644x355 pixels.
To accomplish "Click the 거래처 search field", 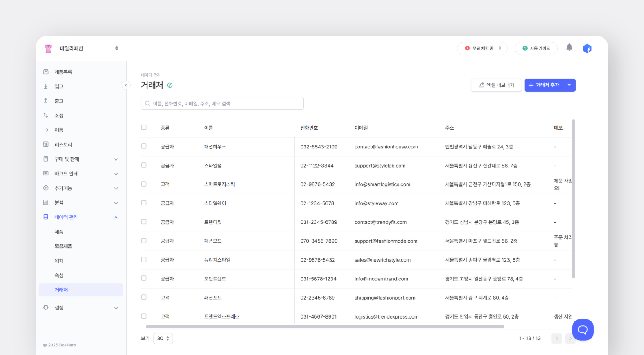I will pos(222,103).
